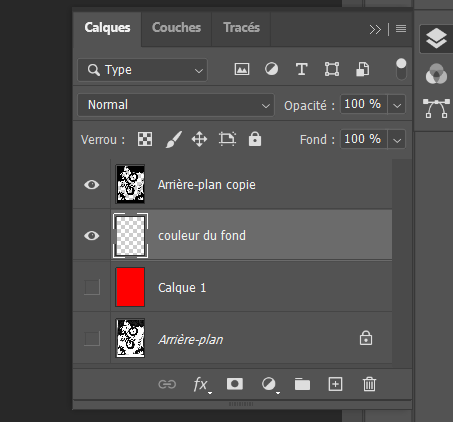453x422 pixels.
Task: Open the Type filter dropdown
Action: pyautogui.click(x=143, y=70)
